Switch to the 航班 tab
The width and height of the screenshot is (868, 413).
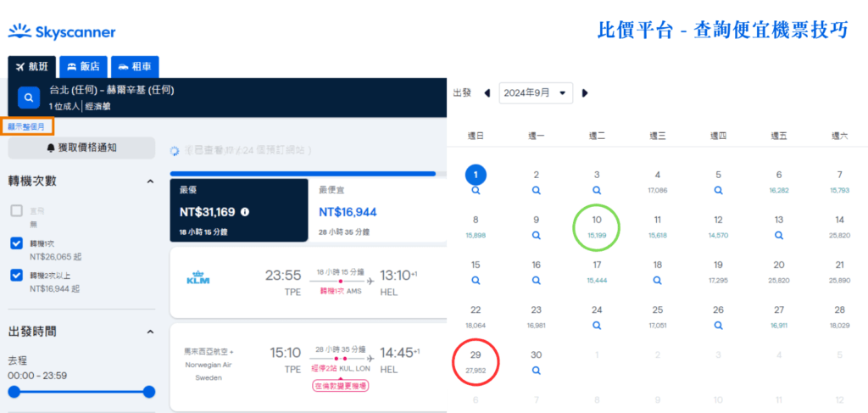[33, 67]
